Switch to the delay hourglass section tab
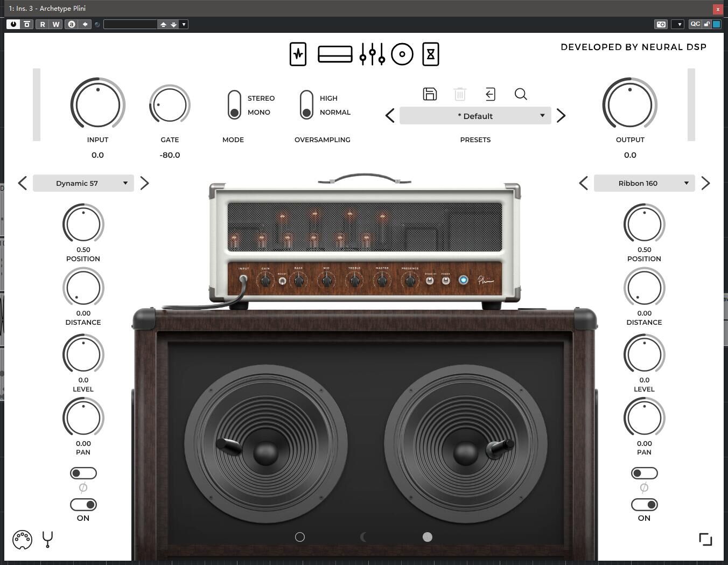This screenshot has height=565, width=728. click(x=430, y=54)
